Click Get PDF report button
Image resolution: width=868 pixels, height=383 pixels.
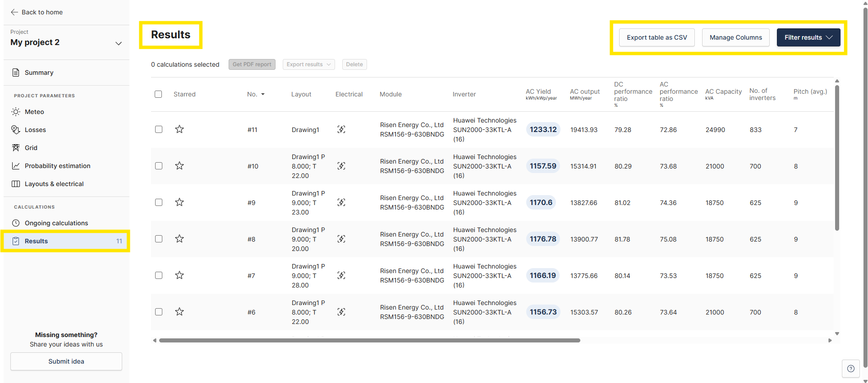click(x=252, y=64)
